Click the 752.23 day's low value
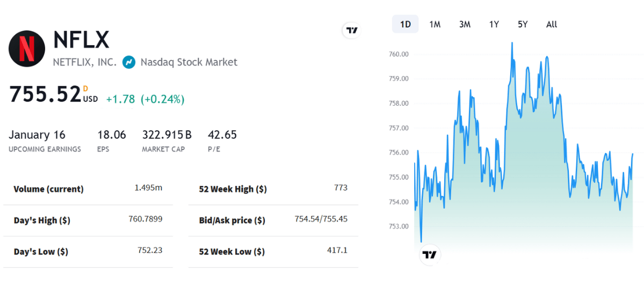This screenshot has width=644, height=286. (x=150, y=250)
